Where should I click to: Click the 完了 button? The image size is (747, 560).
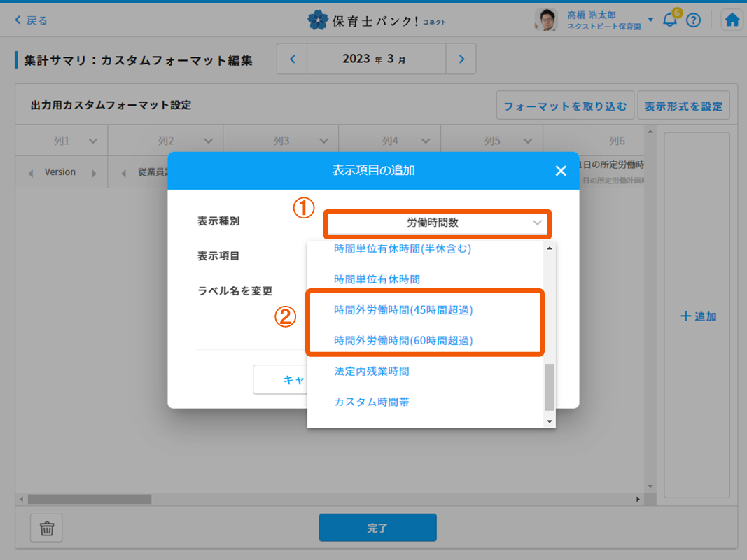(x=377, y=528)
